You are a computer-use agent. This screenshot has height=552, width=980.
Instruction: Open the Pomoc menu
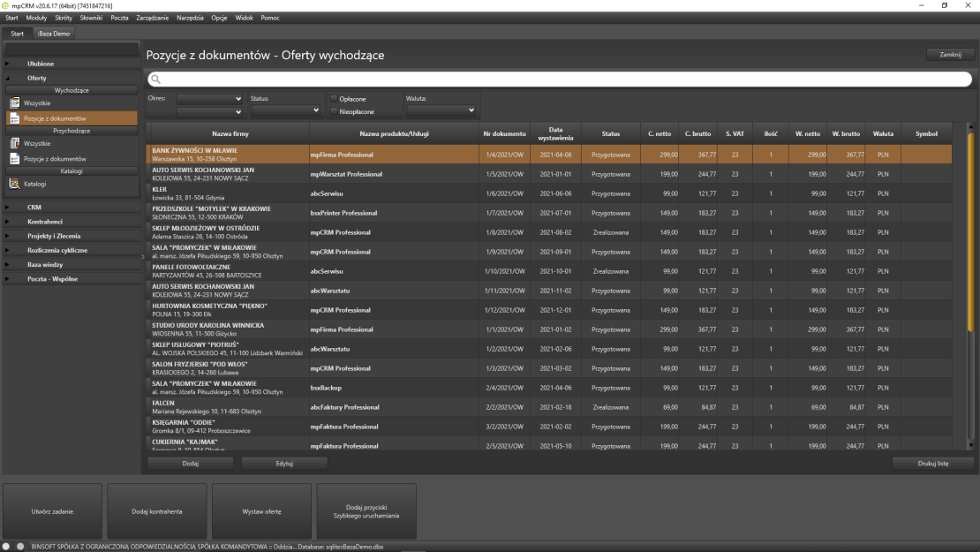click(270, 19)
